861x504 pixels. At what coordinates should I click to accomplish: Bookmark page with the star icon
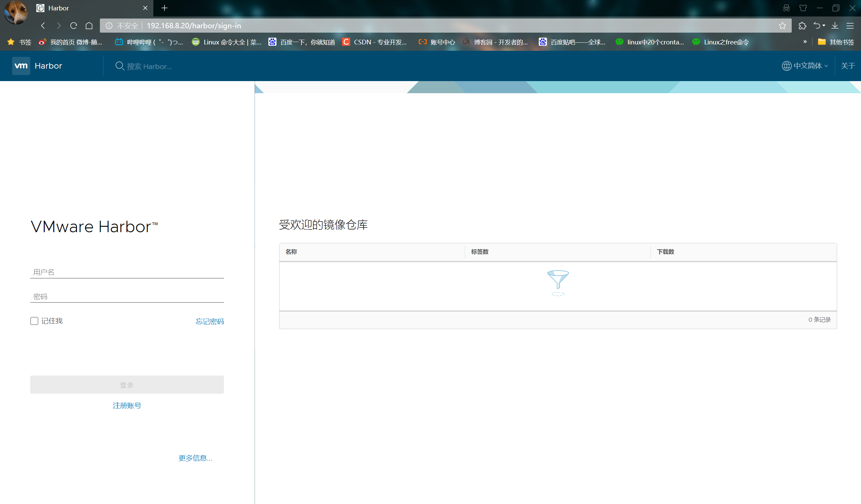pyautogui.click(x=782, y=26)
